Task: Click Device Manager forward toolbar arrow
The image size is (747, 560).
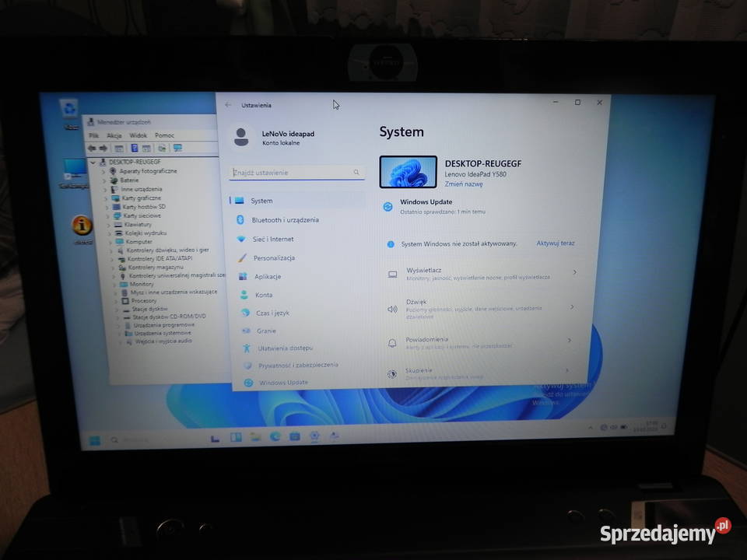Action: [103, 148]
